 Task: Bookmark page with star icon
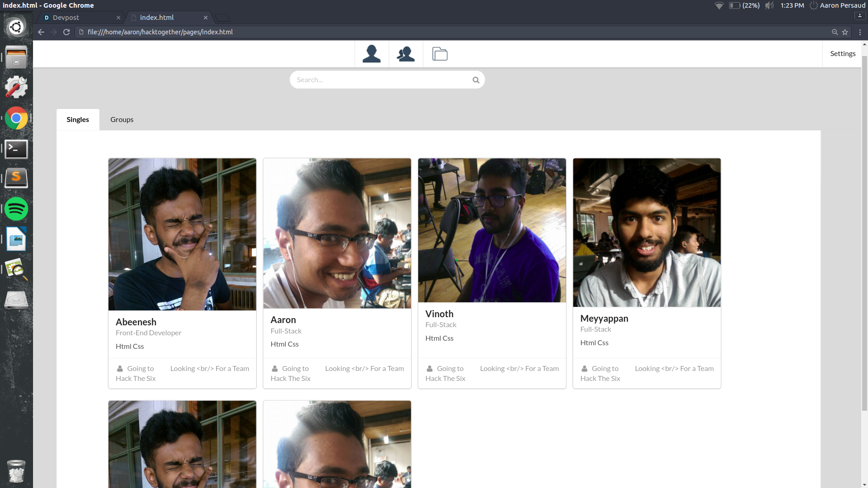click(x=845, y=32)
